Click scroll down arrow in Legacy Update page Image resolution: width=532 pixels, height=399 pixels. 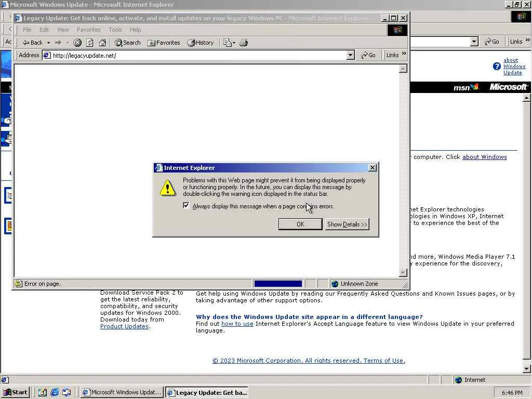[403, 272]
